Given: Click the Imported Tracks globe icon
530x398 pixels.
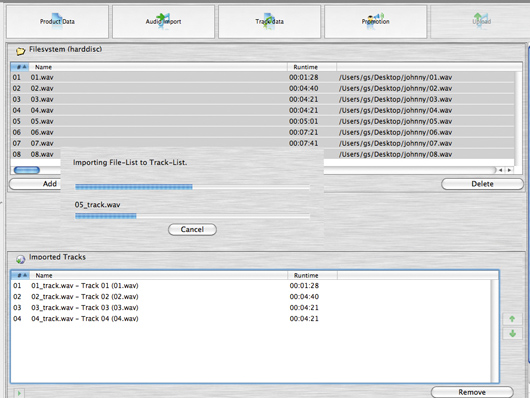Looking at the screenshot, I should point(21,259).
